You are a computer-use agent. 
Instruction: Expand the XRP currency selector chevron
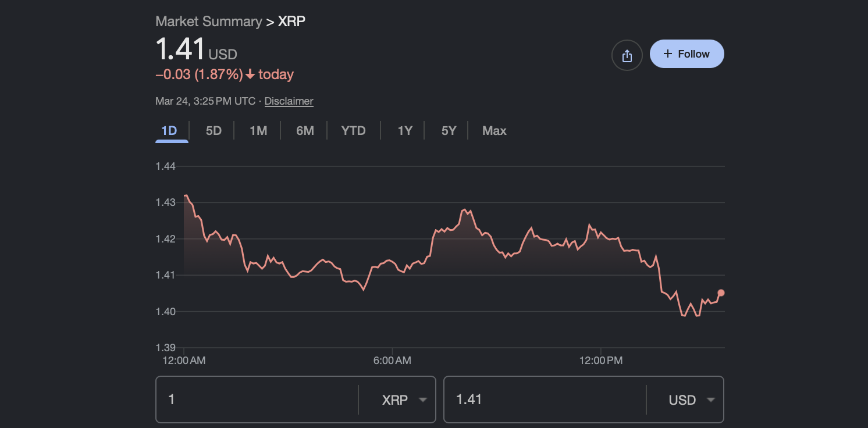[x=422, y=400]
